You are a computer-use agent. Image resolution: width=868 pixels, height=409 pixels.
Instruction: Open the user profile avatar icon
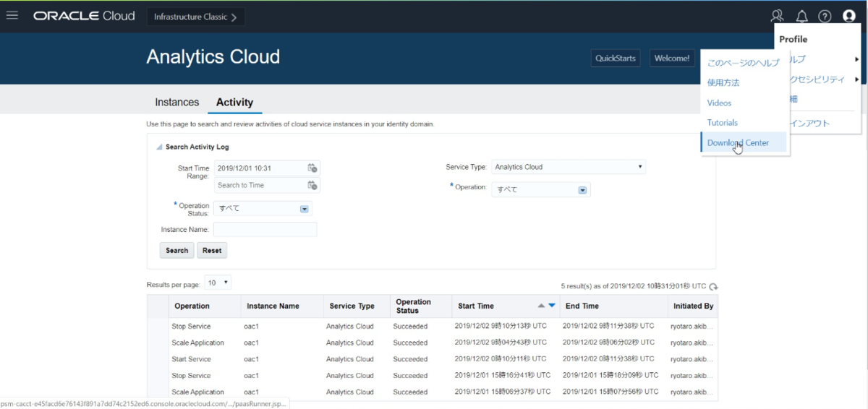pyautogui.click(x=849, y=16)
